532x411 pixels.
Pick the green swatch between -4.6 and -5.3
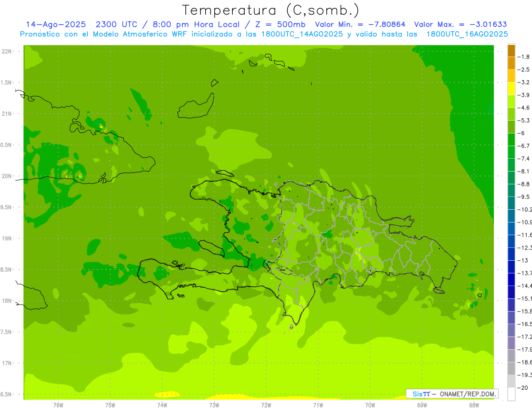click(x=511, y=114)
